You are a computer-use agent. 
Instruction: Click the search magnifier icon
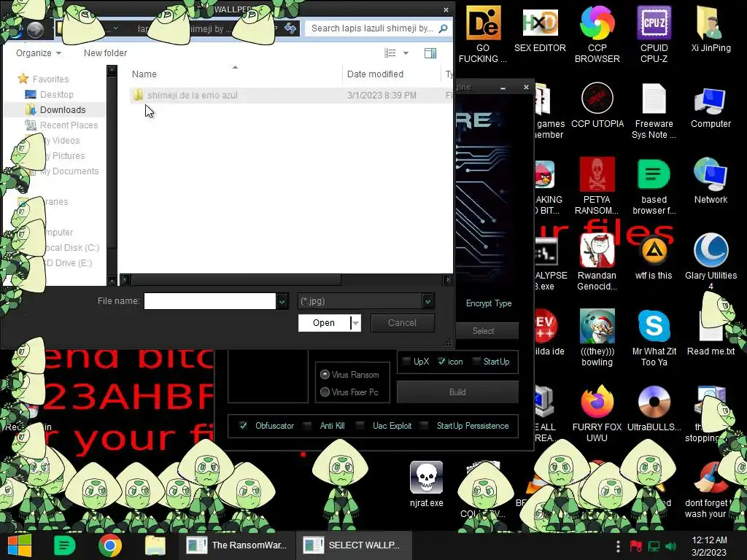point(443,28)
